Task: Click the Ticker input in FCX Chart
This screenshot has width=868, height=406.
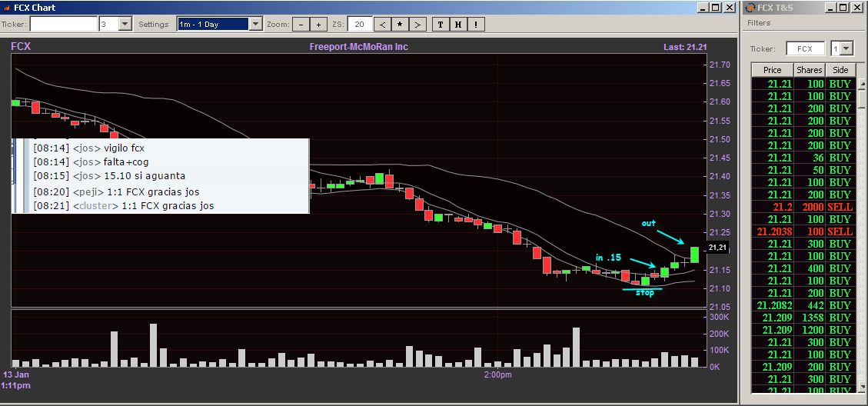Action: [x=63, y=25]
